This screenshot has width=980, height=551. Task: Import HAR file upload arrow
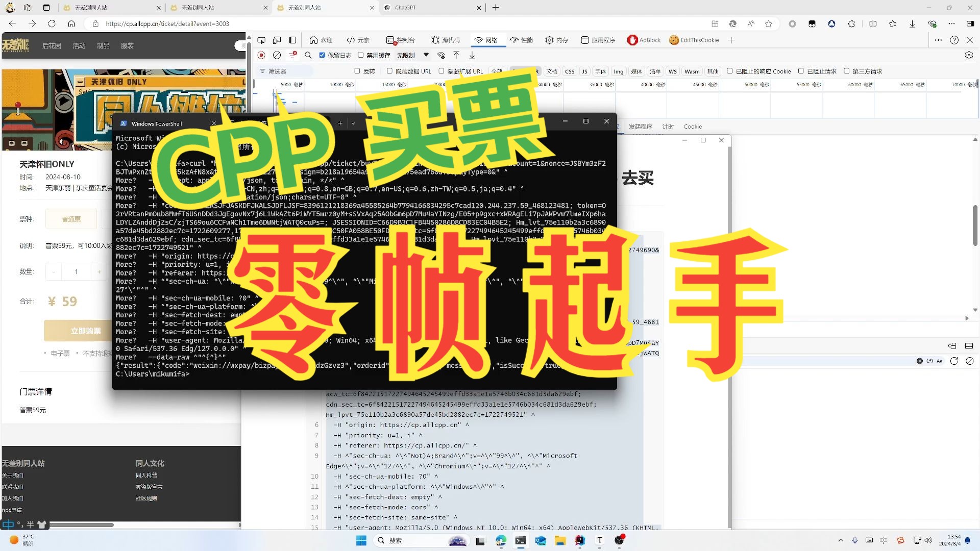[x=456, y=55]
